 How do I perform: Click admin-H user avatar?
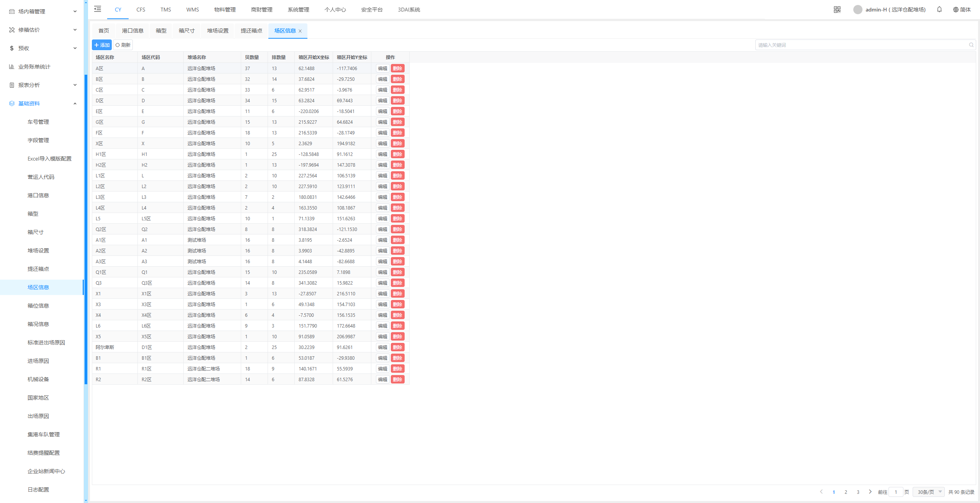tap(858, 10)
